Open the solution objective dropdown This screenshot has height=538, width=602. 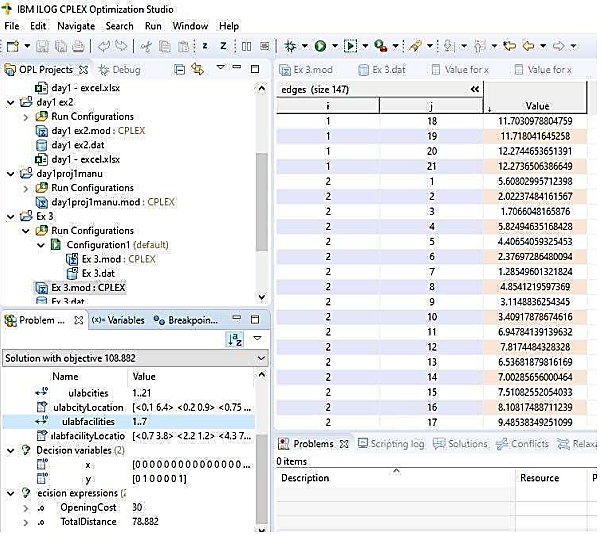tap(260, 357)
